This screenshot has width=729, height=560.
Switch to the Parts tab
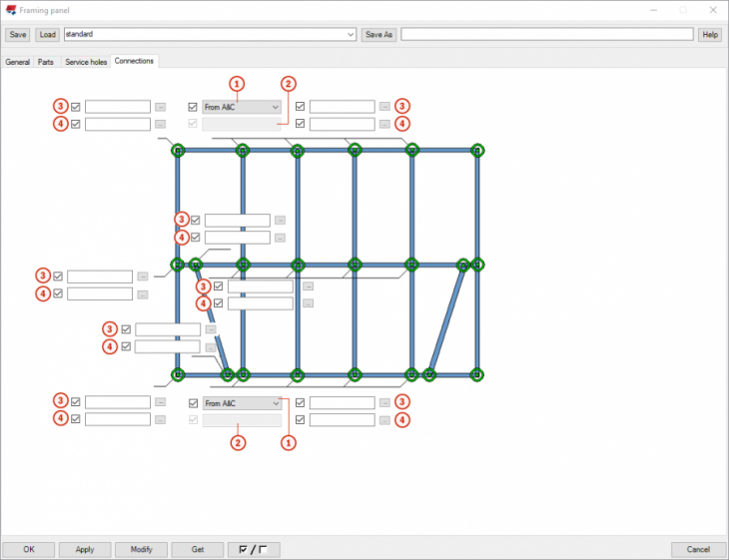pos(46,62)
